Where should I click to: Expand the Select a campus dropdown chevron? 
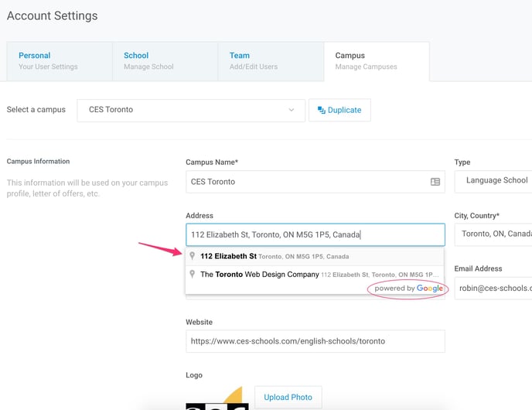[x=291, y=110]
